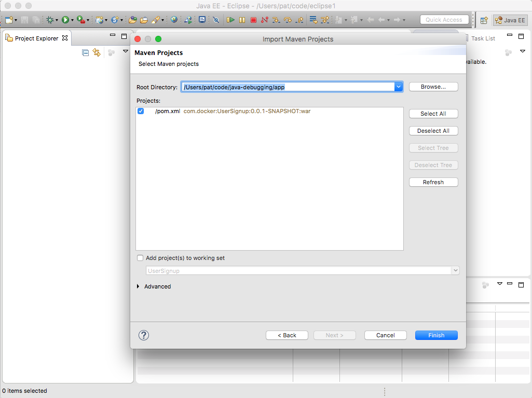Click the Deselect All button
The image size is (532, 398).
pos(433,131)
